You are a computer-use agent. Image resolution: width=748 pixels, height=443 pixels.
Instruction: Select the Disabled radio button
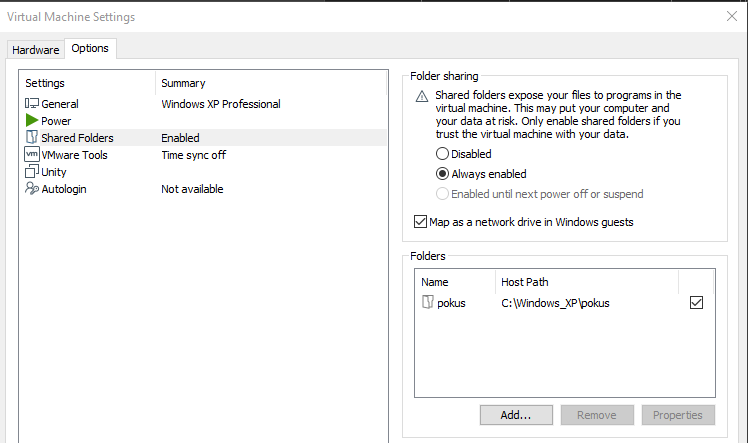[x=442, y=154]
